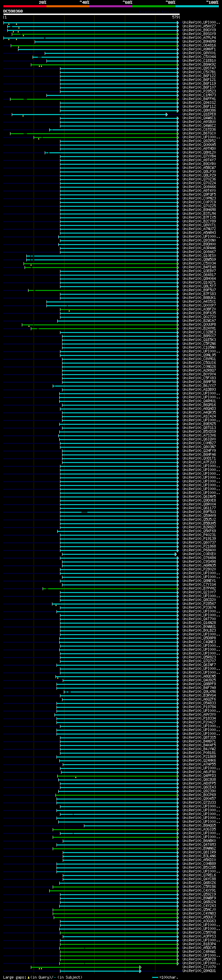222x980 pixels.
Task: Click the orange segment of identity color scale
Action: [68, 6]
